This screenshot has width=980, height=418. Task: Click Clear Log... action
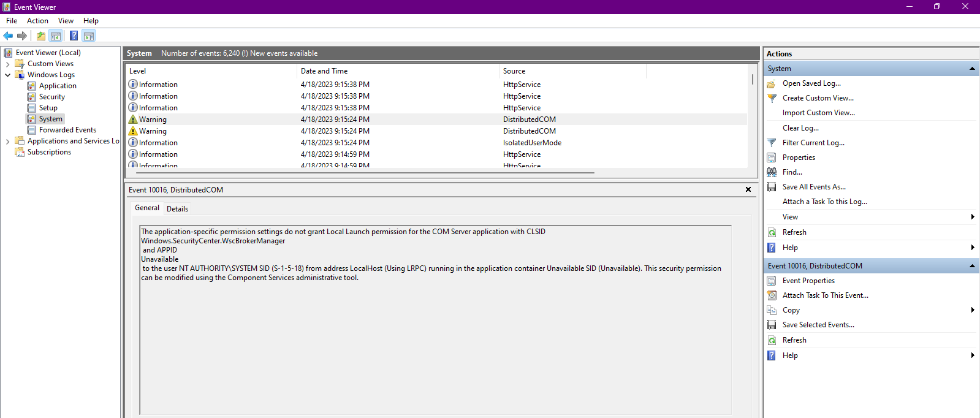(800, 128)
